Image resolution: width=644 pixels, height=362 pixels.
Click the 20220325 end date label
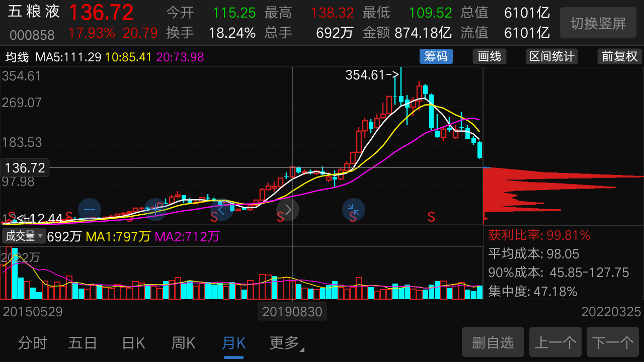(611, 312)
